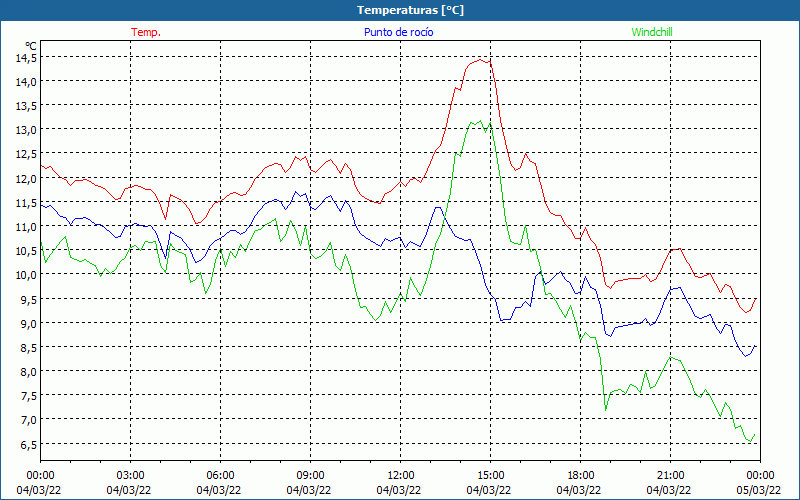Click the 12:00 time axis label
Image resolution: width=800 pixels, height=500 pixels.
(x=401, y=476)
